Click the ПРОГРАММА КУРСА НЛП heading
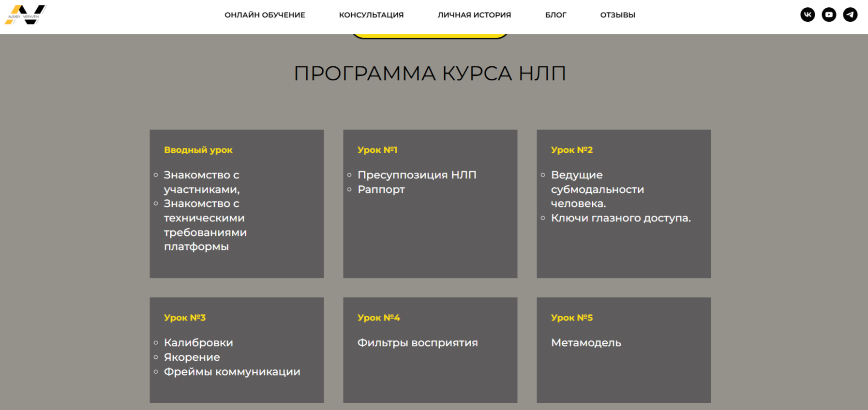Viewport: 868px width, 410px height. point(430,73)
